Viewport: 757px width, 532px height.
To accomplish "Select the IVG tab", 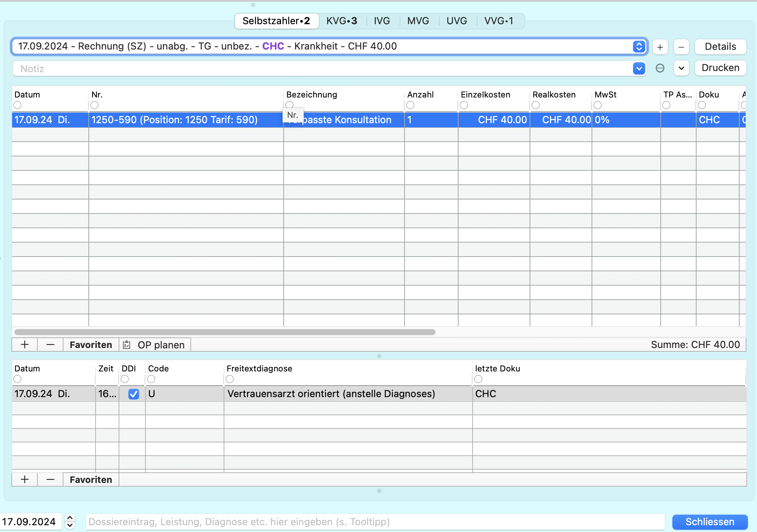I will point(382,21).
